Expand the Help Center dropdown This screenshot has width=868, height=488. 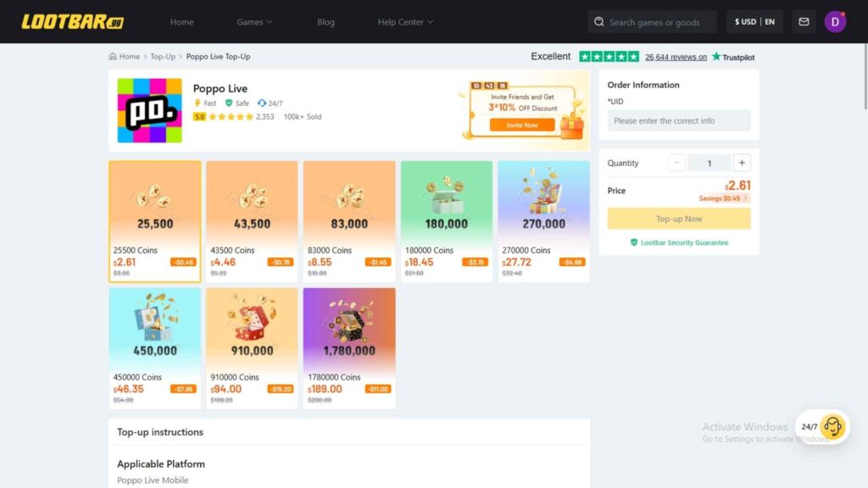(405, 21)
